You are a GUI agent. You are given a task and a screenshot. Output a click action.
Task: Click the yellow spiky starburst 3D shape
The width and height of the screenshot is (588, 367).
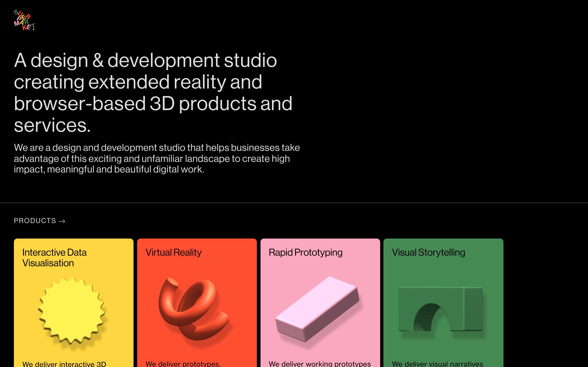pyautogui.click(x=71, y=311)
